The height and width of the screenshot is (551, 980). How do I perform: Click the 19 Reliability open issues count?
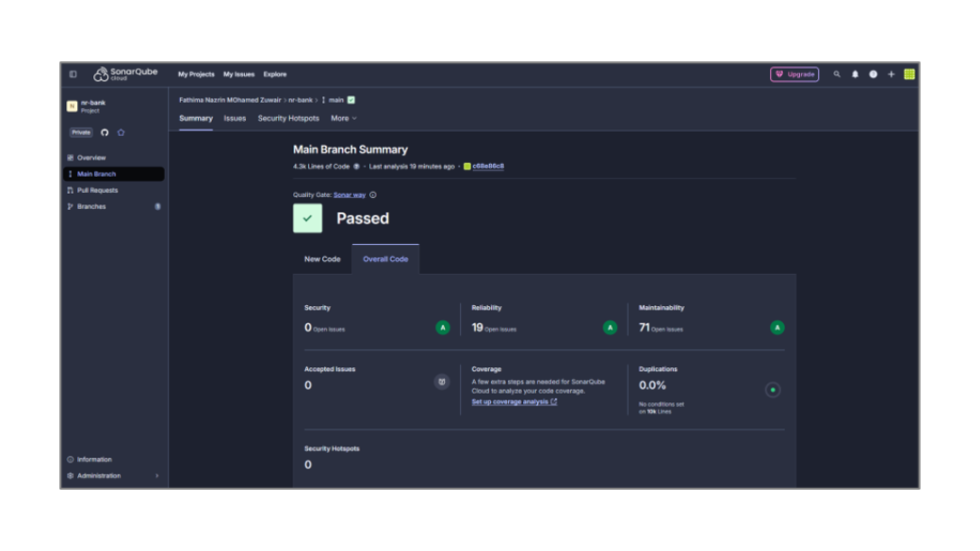(477, 328)
